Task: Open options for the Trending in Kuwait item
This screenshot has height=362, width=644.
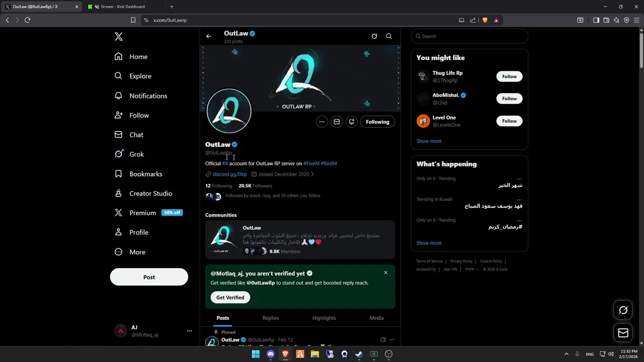Action: [x=519, y=200]
